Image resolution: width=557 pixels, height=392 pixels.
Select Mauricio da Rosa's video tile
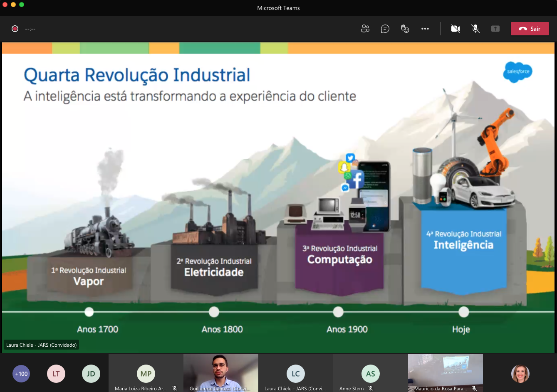tap(445, 372)
